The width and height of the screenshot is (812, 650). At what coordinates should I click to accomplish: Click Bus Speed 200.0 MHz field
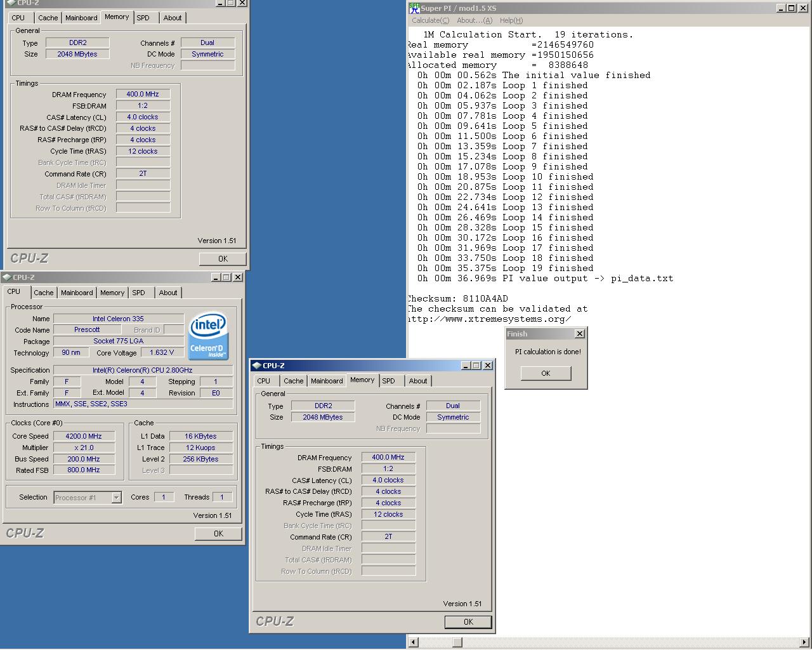[x=84, y=459]
